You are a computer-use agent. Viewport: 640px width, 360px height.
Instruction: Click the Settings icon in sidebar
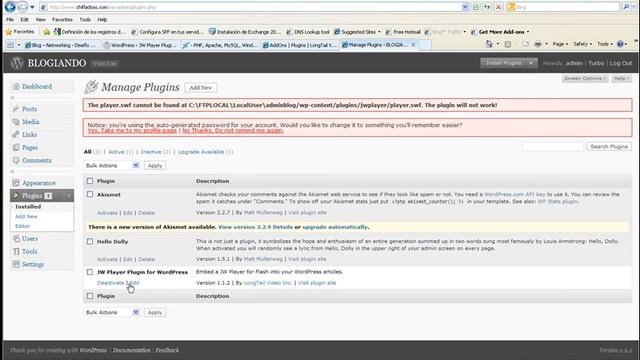pos(16,264)
